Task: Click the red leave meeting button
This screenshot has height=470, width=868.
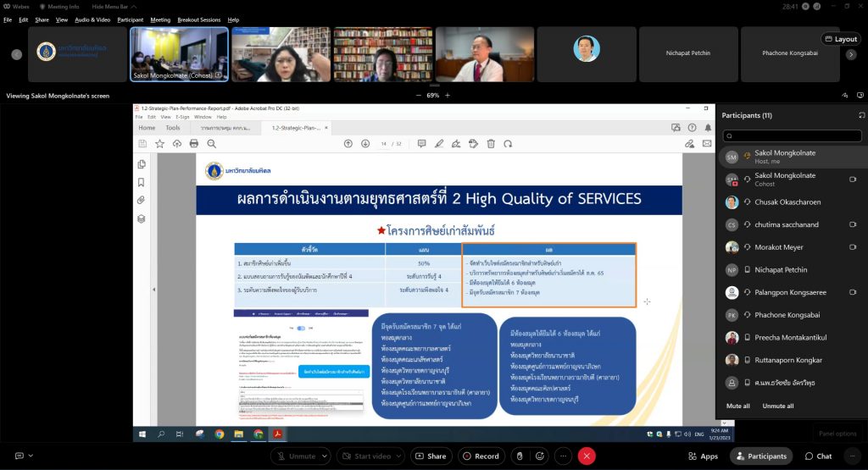Action: tap(587, 456)
